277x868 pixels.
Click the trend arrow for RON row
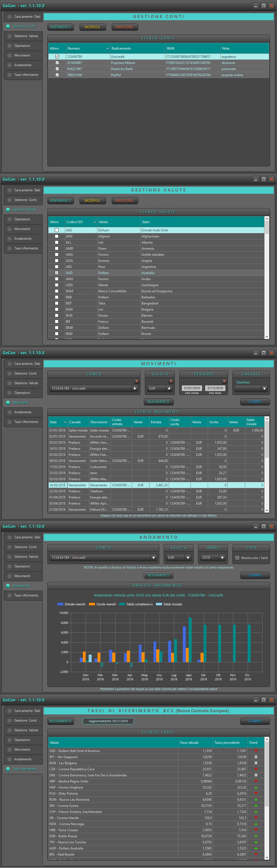pos(256,800)
